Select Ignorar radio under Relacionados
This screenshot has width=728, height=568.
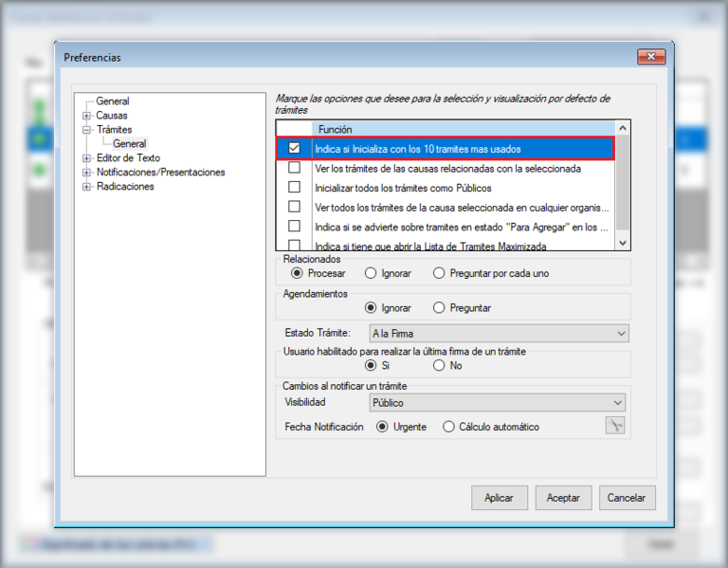tap(371, 273)
